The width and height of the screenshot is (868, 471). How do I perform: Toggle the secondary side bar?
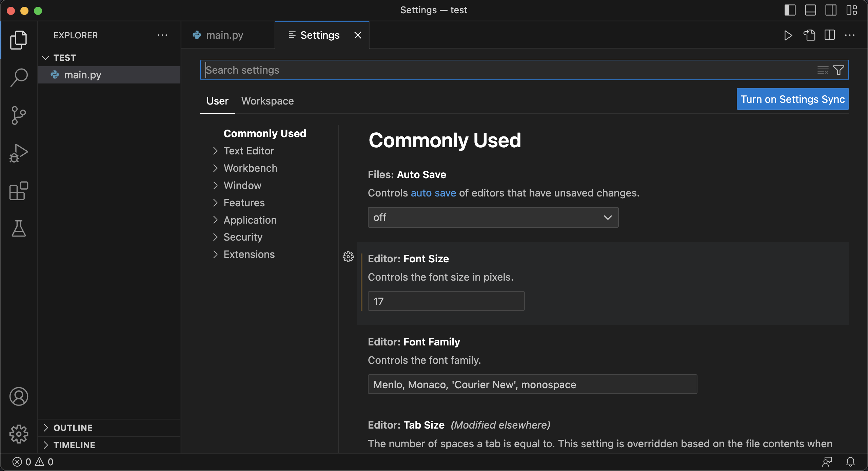point(831,10)
